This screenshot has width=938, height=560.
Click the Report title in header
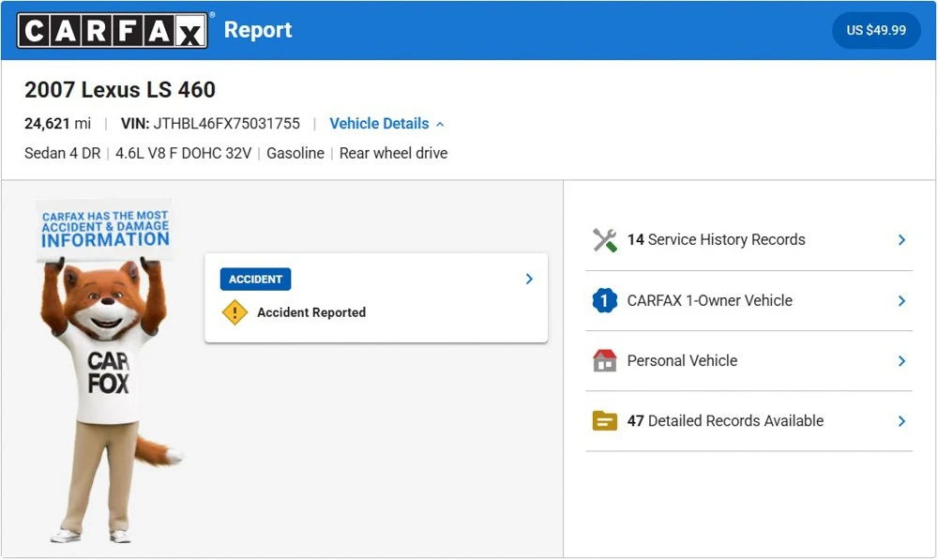[258, 30]
